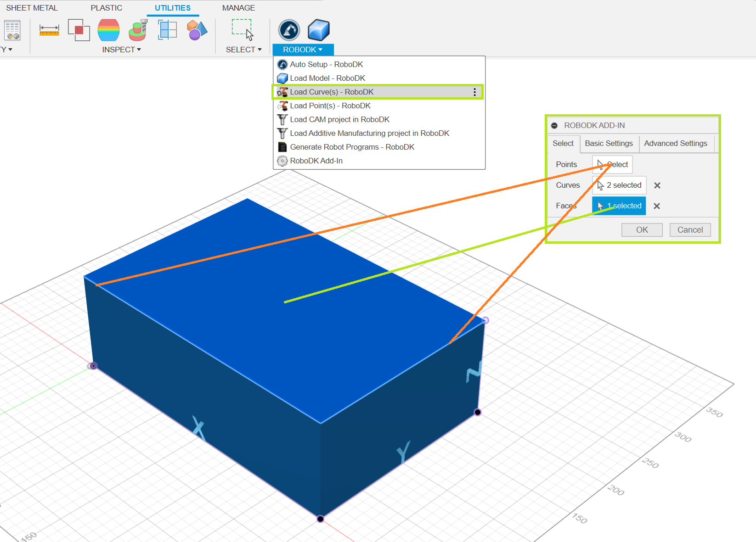Expand the INSPECT dropdown

(121, 50)
